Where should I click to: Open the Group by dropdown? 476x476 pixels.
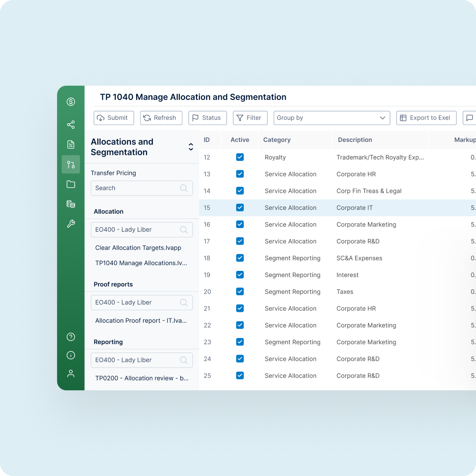(x=332, y=118)
